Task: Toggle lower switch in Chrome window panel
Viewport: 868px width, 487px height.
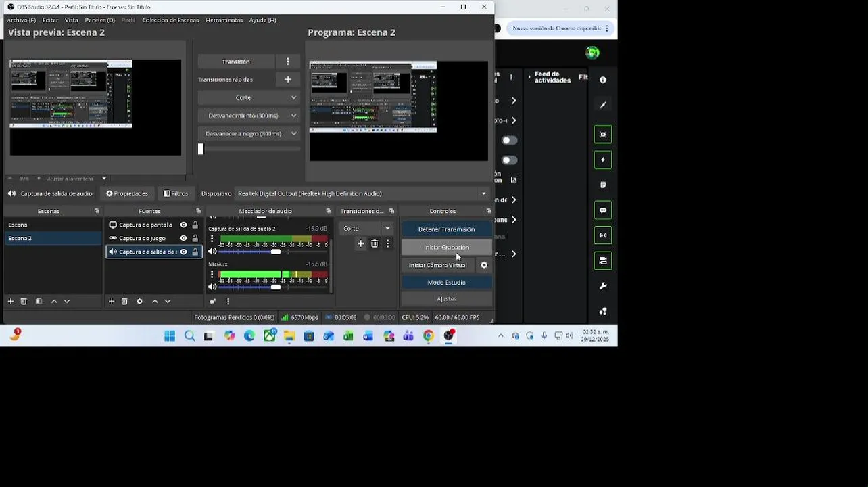Action: (509, 160)
